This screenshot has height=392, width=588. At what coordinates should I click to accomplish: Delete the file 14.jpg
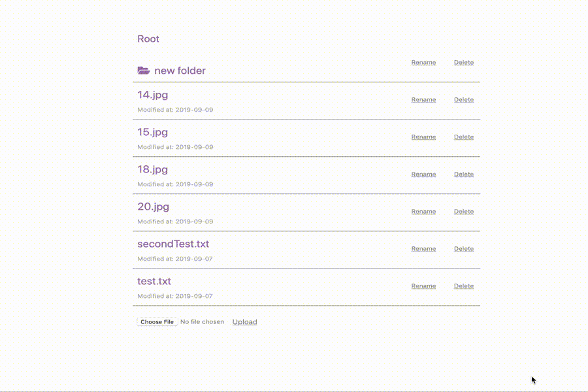[464, 100]
